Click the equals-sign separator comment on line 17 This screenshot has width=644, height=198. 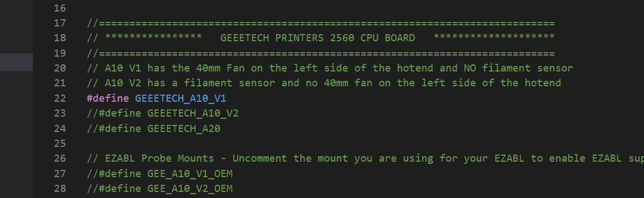[321, 23]
